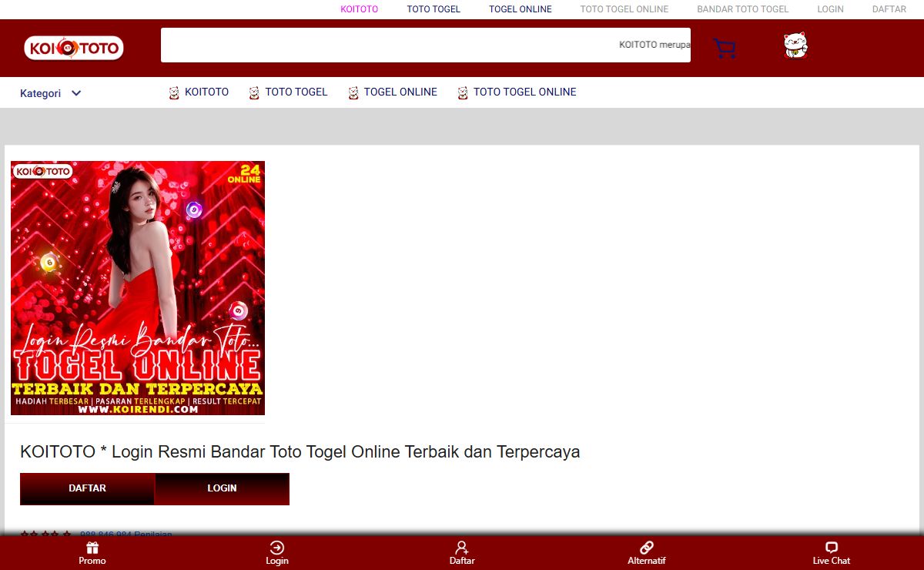Image resolution: width=924 pixels, height=570 pixels.
Task: Tap the Daftar user-plus icon in bottom bar
Action: coord(462,548)
